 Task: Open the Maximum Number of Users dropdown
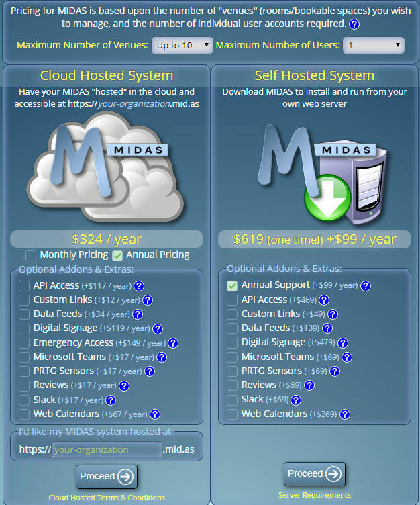point(374,46)
